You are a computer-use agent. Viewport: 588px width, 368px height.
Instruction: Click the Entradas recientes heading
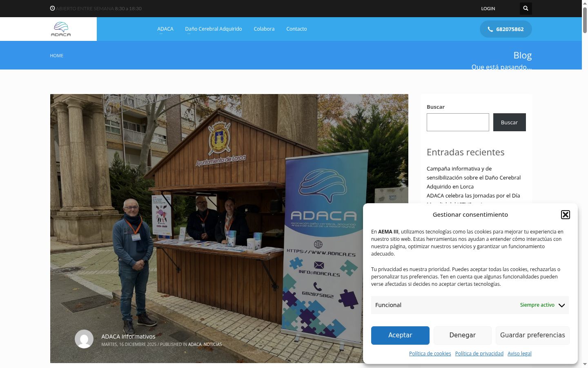click(465, 152)
